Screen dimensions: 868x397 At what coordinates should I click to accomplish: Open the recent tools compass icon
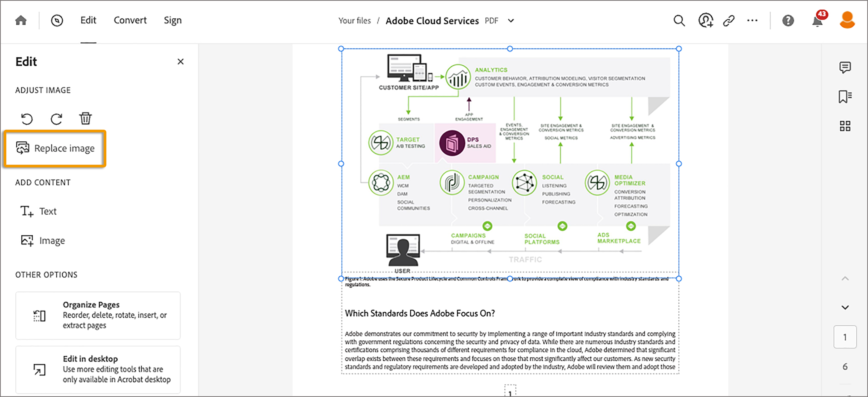pos(57,21)
